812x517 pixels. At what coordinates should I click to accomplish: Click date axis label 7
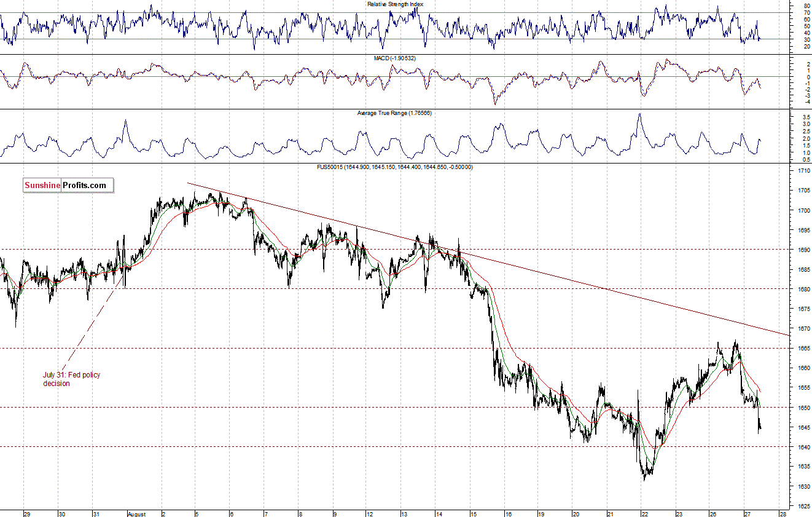(x=265, y=513)
